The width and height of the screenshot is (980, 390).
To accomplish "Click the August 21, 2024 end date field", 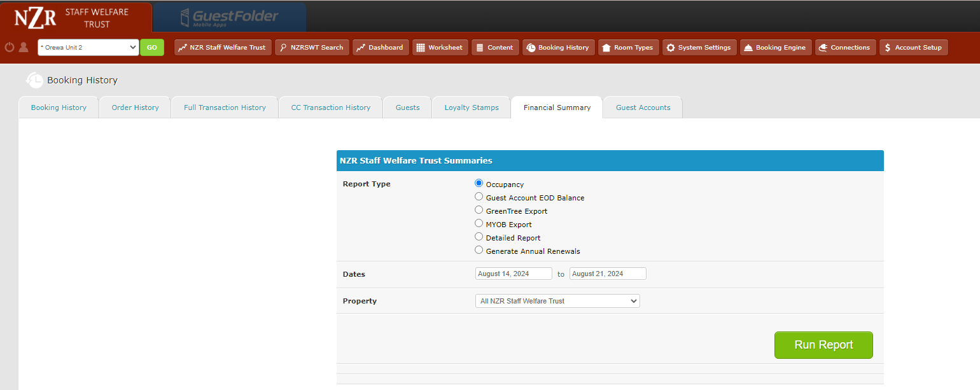I will point(608,274).
